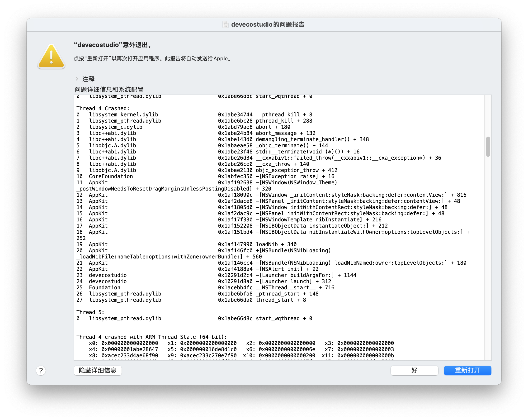The height and width of the screenshot is (420, 528).
Task: Click the '__cxa_throw + 140' frame
Action: 193,164
